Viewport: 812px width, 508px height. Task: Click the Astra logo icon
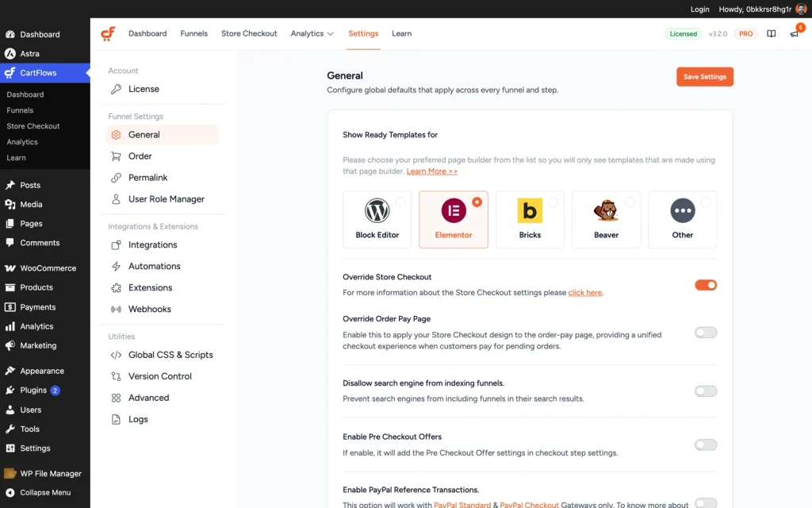point(10,53)
